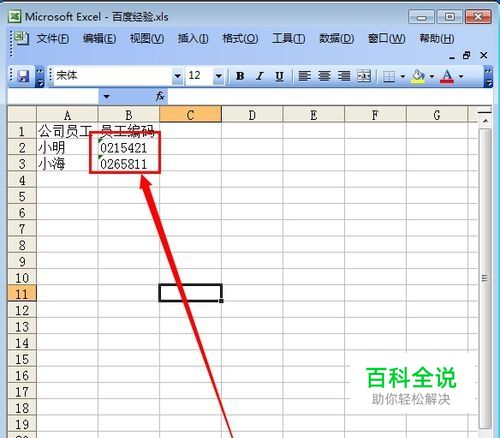Click the fx Insert Function icon

click(x=160, y=96)
